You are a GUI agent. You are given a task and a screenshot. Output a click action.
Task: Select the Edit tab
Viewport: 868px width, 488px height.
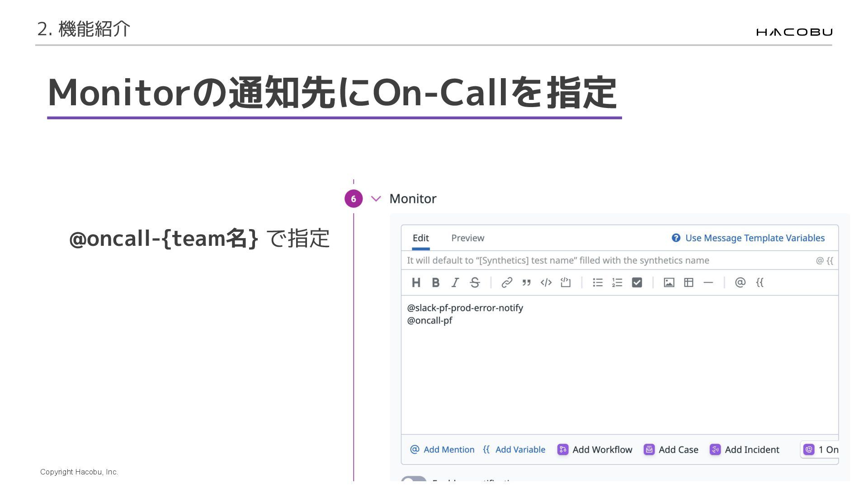(420, 238)
